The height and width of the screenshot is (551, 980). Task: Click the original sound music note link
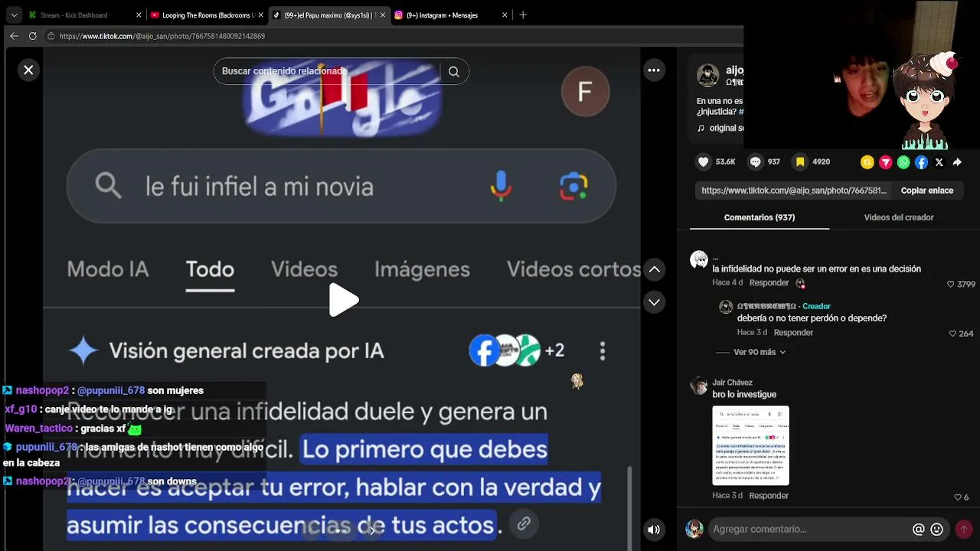click(x=720, y=128)
